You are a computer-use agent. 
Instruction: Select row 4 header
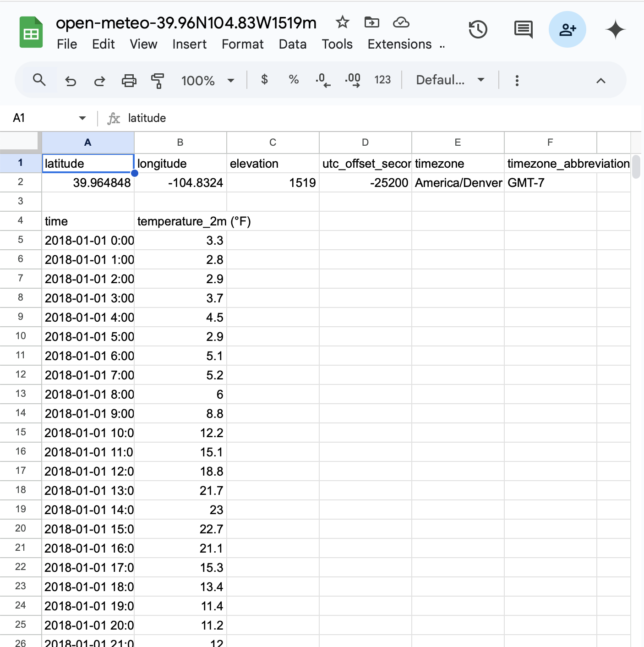click(21, 221)
